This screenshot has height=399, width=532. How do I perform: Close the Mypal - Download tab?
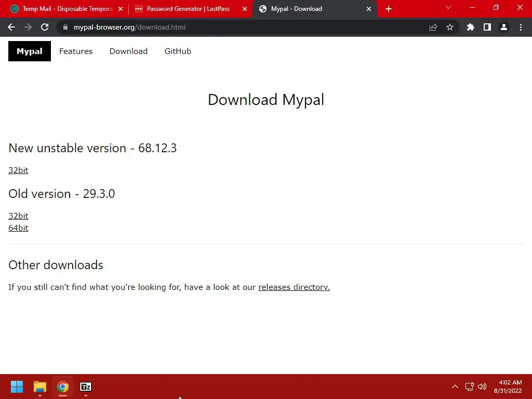coord(369,9)
